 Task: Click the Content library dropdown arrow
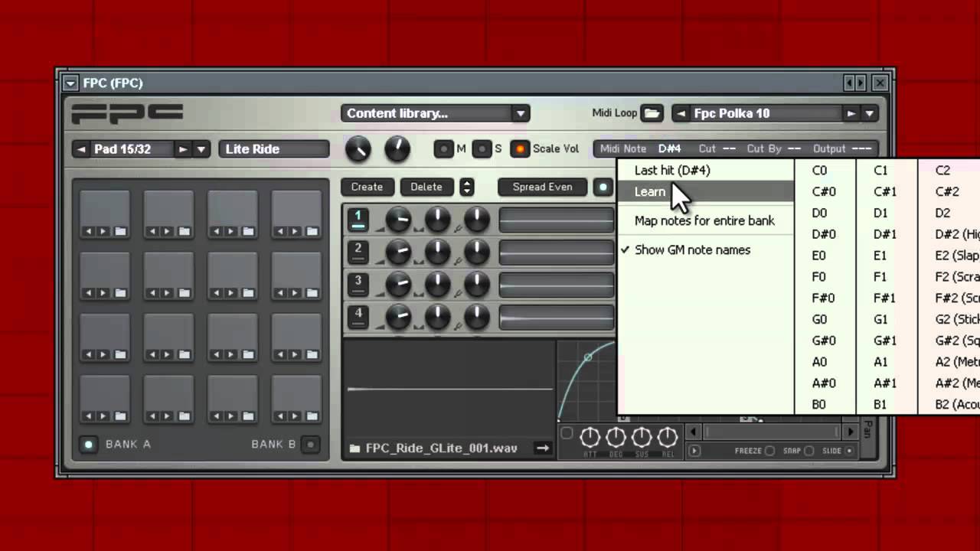click(x=521, y=113)
